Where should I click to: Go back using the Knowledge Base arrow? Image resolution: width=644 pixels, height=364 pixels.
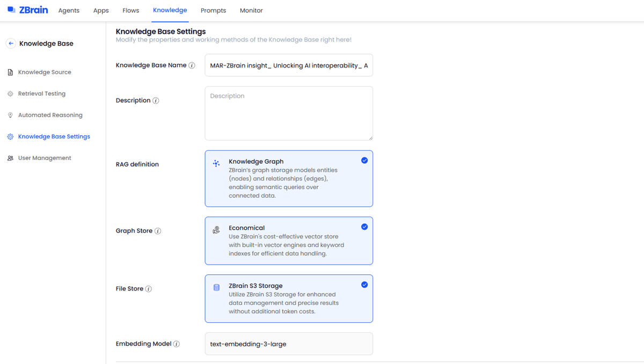11,43
